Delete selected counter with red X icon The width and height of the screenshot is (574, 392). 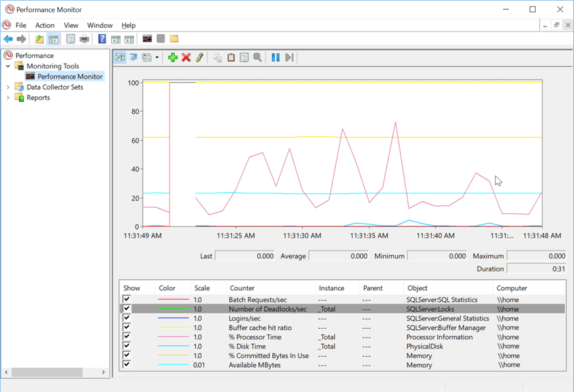coord(186,58)
